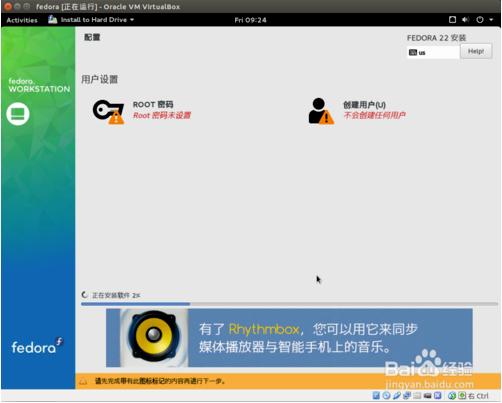Viewport: 502px width, 403px height.
Task: Click VirtualBox hard disk activity icon
Action: tap(376, 396)
